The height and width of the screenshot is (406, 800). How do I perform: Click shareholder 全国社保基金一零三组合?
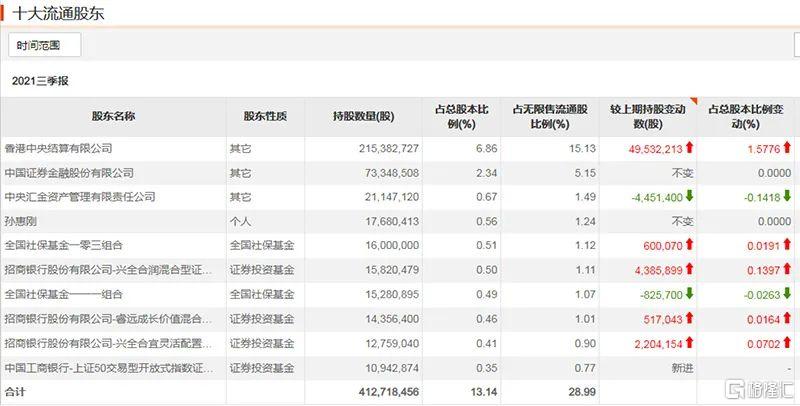coord(63,245)
